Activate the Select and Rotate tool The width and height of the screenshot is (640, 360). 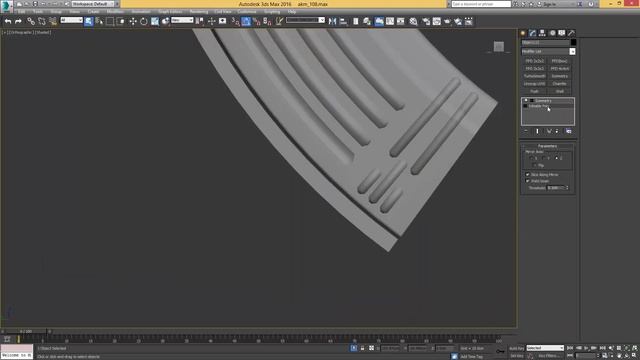point(144,21)
